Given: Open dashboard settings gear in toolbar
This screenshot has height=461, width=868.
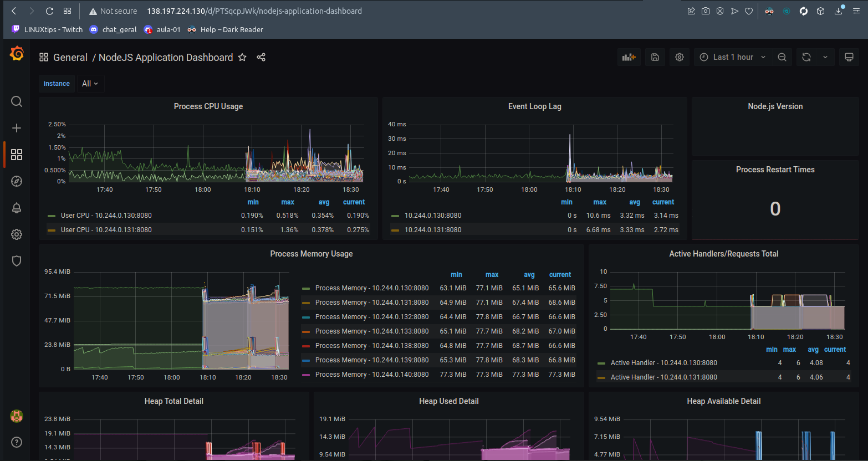Looking at the screenshot, I should 680,57.
